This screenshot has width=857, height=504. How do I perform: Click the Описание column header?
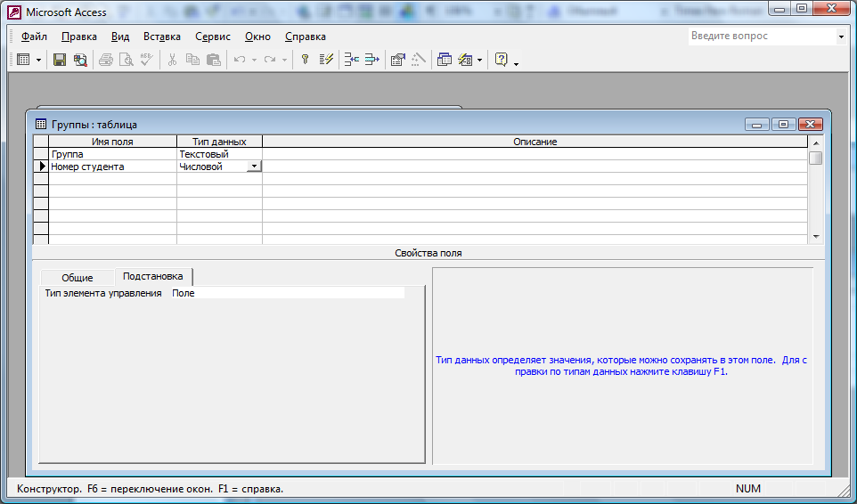point(535,142)
